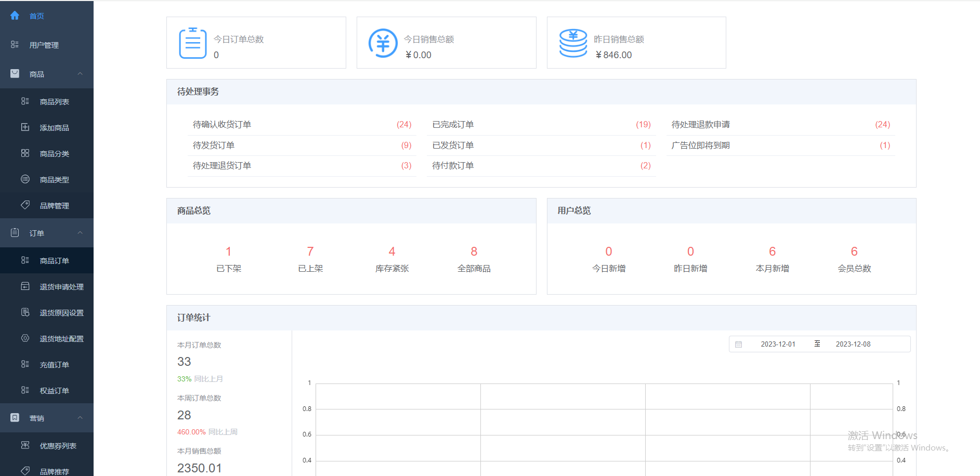Click the 品牌推荐 tag icon
980x476 pixels.
click(25, 471)
